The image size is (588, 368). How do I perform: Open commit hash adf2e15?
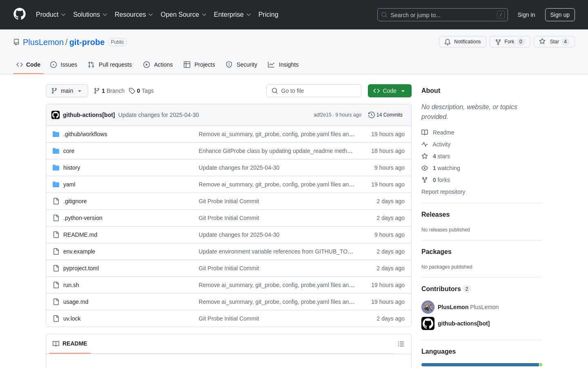pos(323,115)
